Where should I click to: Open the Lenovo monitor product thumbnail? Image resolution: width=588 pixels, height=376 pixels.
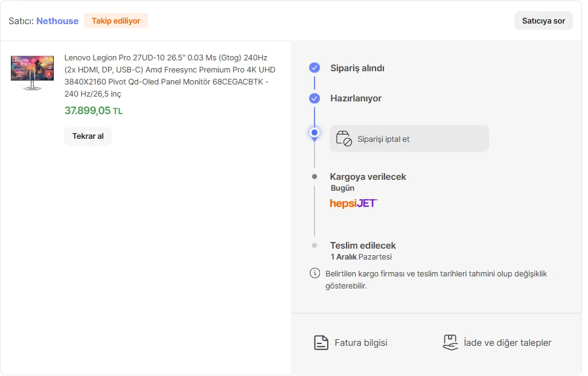tap(32, 73)
